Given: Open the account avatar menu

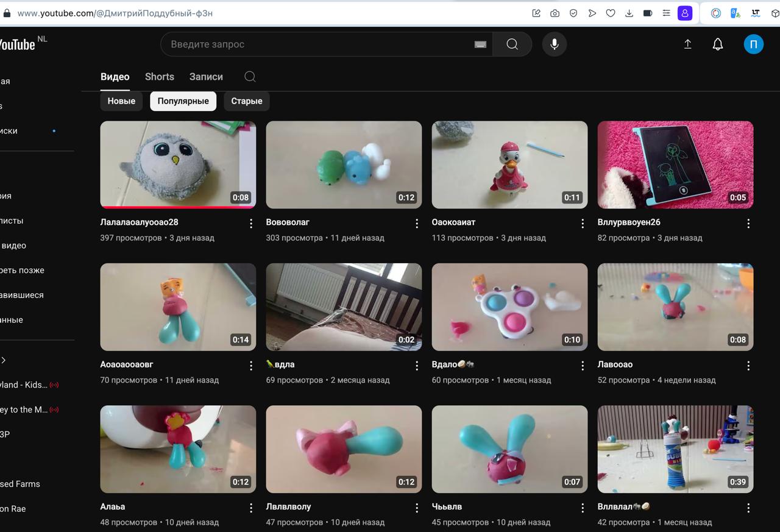Looking at the screenshot, I should pos(754,44).
